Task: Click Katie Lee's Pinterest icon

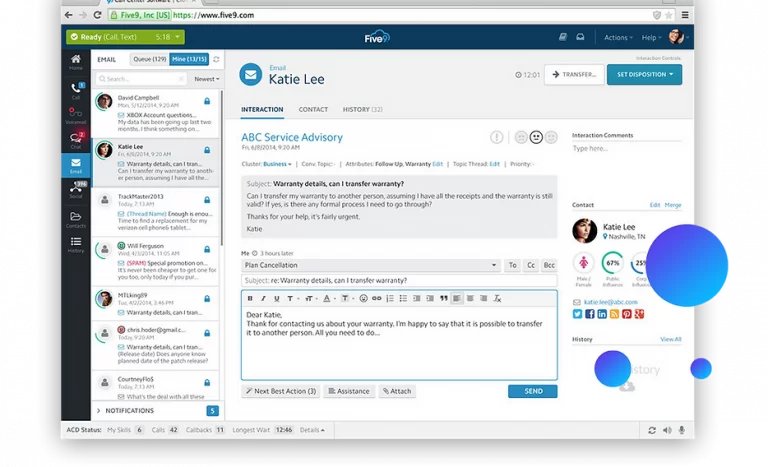Action: (626, 314)
